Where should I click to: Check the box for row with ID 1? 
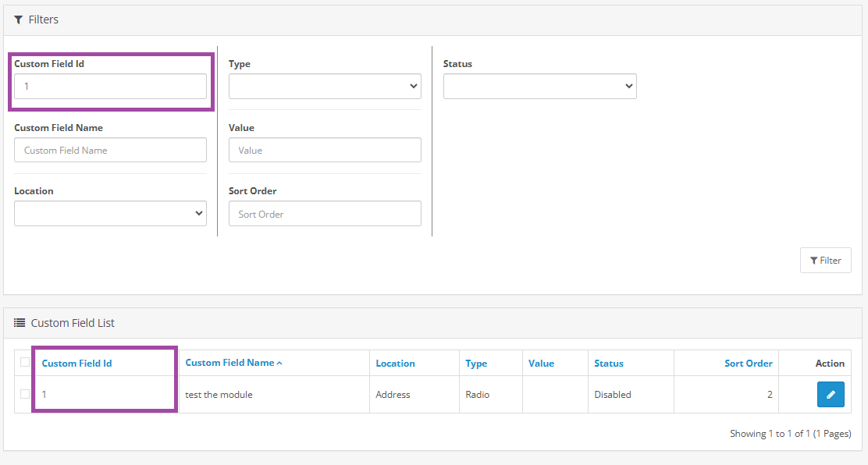click(x=25, y=394)
